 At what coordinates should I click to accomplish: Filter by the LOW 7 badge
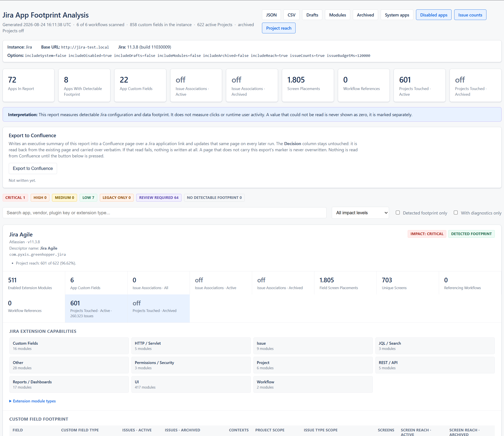[88, 198]
